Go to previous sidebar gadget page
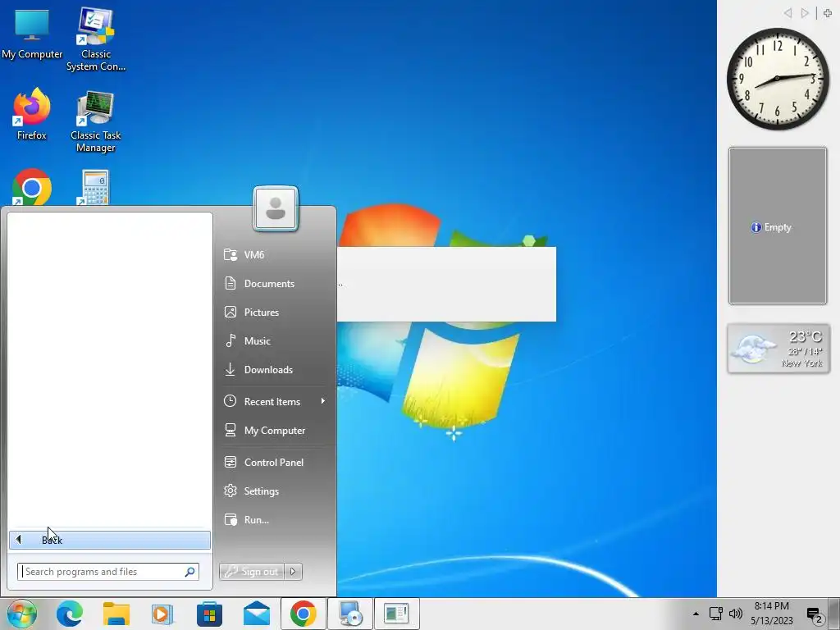The image size is (840, 630). 787,13
